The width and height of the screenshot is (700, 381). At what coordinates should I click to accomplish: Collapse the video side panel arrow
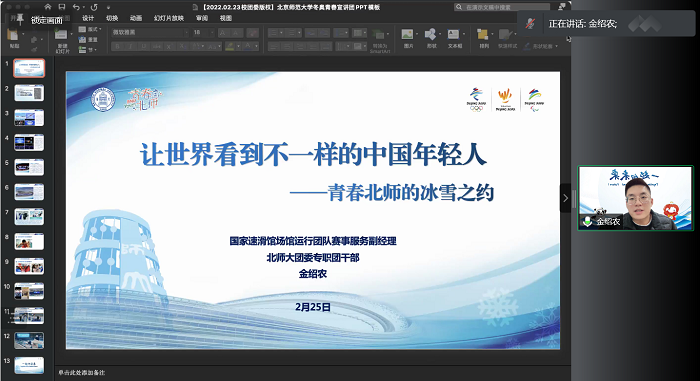tap(565, 198)
